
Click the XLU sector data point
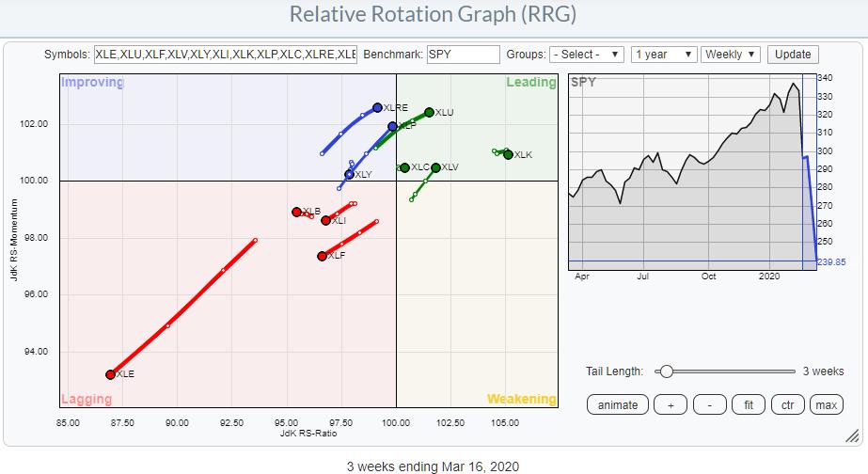coord(430,112)
